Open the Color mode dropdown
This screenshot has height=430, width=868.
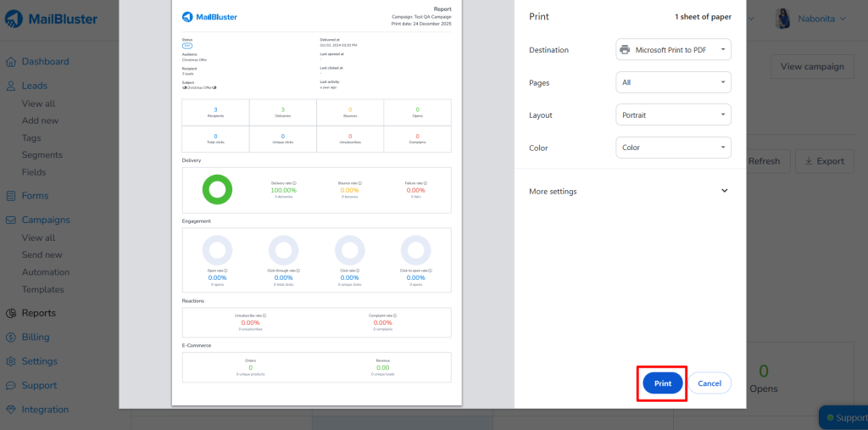[673, 148]
